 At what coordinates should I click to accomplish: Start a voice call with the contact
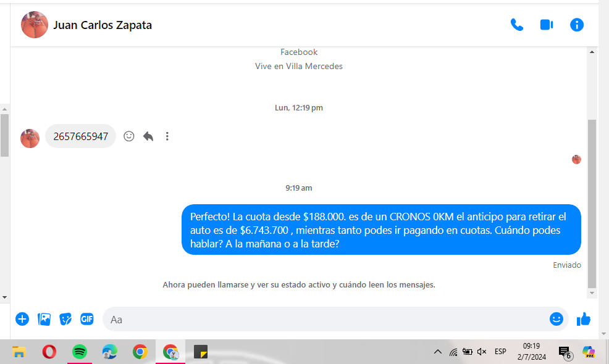pyautogui.click(x=516, y=25)
